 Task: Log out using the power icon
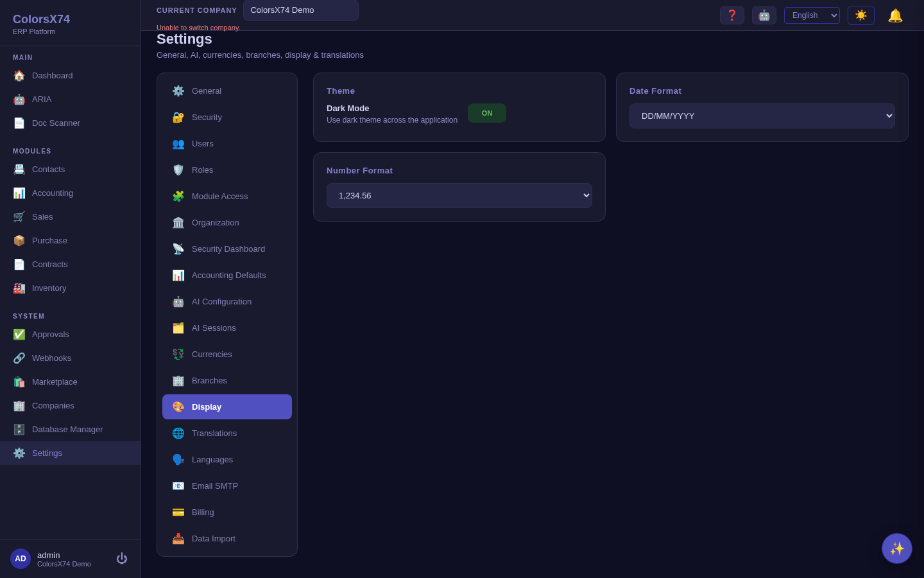pos(122,559)
